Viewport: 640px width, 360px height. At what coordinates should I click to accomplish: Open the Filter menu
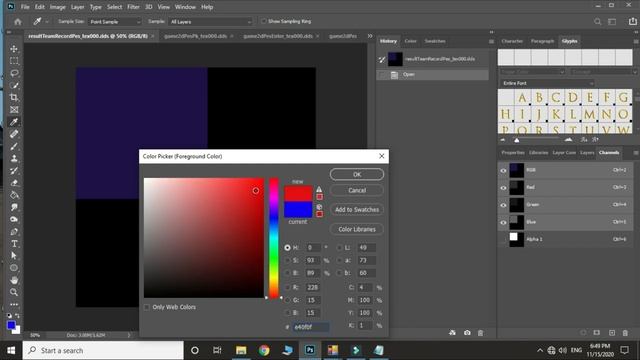[133, 7]
